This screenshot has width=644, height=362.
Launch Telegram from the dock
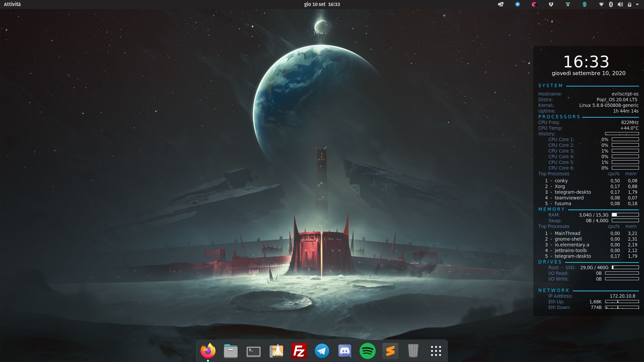coord(322,351)
